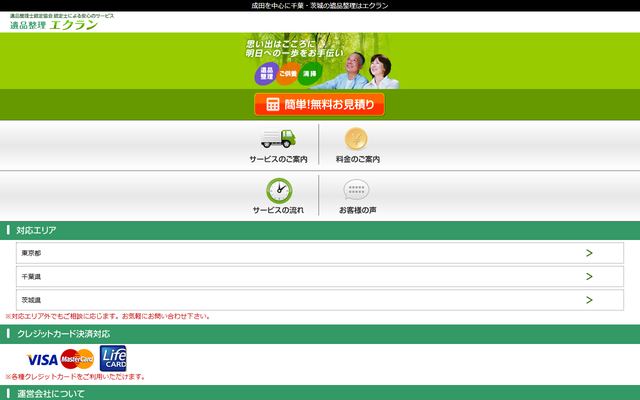Click the purple 遺品整理 circle badge
The width and height of the screenshot is (640, 400).
coord(267,74)
